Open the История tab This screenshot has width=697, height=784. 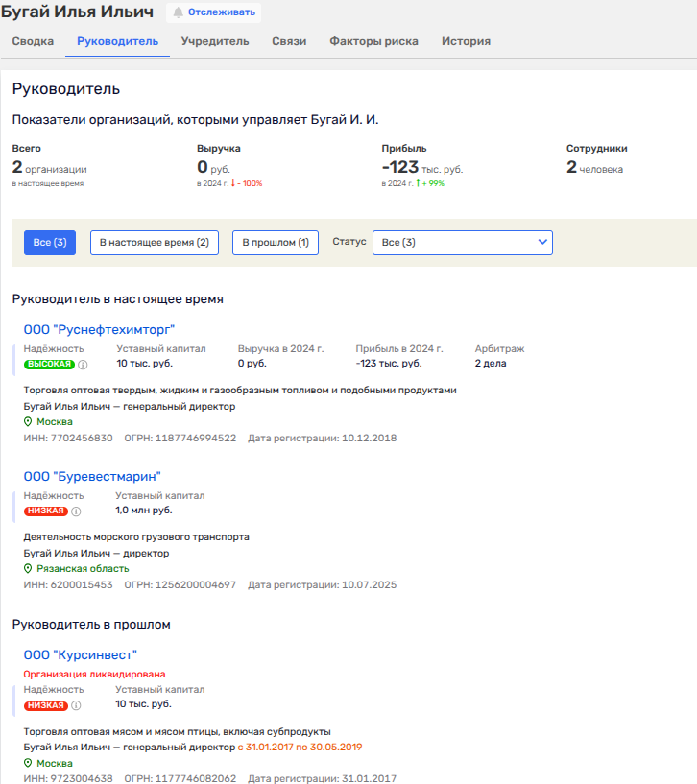point(466,41)
